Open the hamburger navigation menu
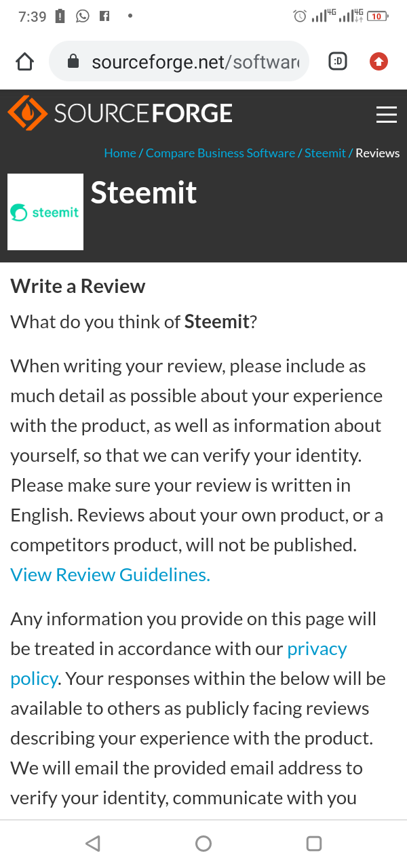Viewport: 407px width, 868px height. (386, 114)
